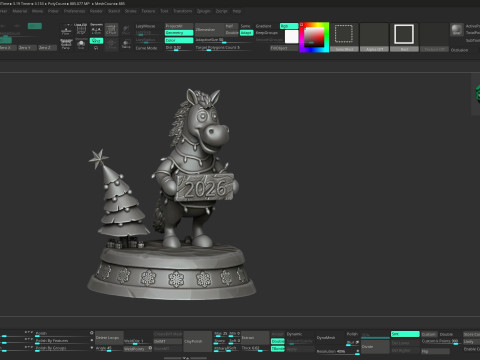Click the Line Fill PolyF icon

pos(81,30)
